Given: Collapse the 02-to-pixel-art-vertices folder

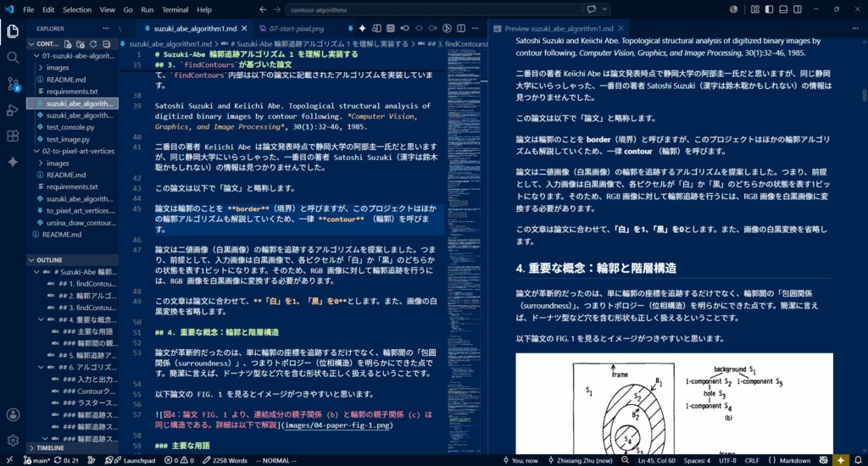Looking at the screenshot, I should [x=36, y=151].
